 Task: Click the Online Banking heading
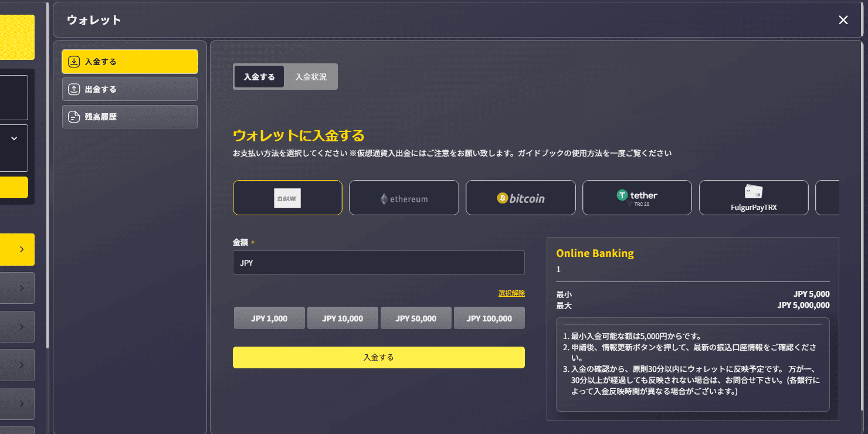click(x=595, y=253)
